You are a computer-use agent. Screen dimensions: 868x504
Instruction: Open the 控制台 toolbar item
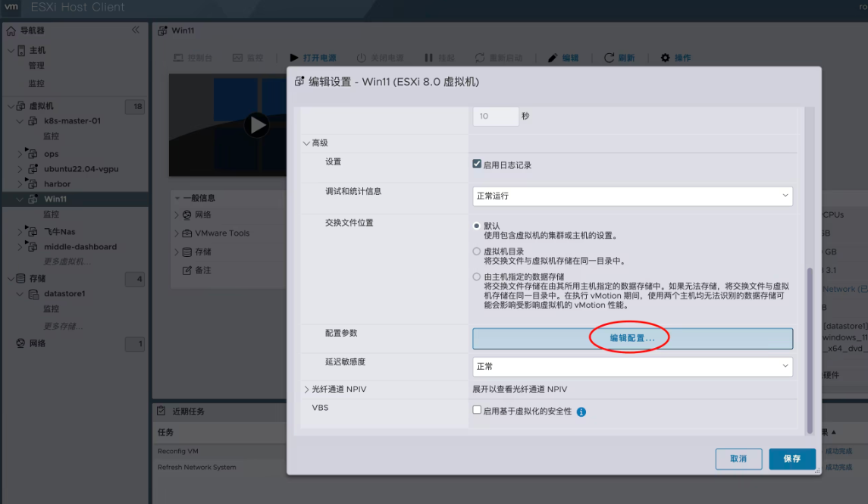click(193, 58)
